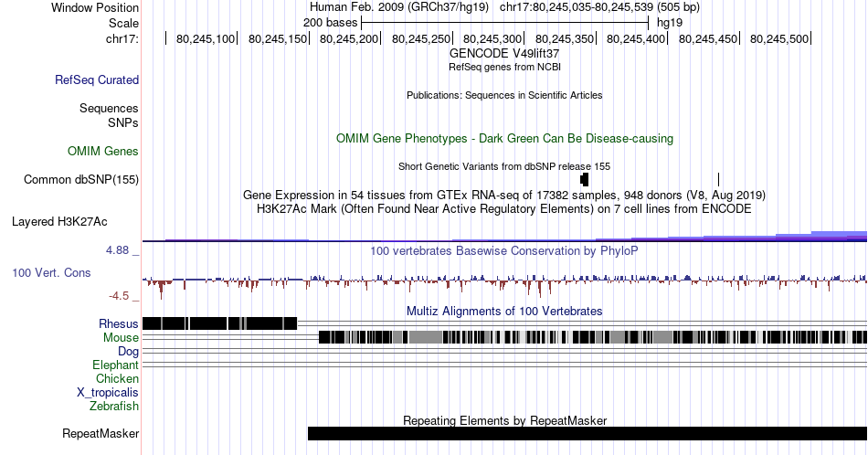Screen dimensions: 868x455
Task: Click the thick dbSNP variant block
Action: (584, 179)
